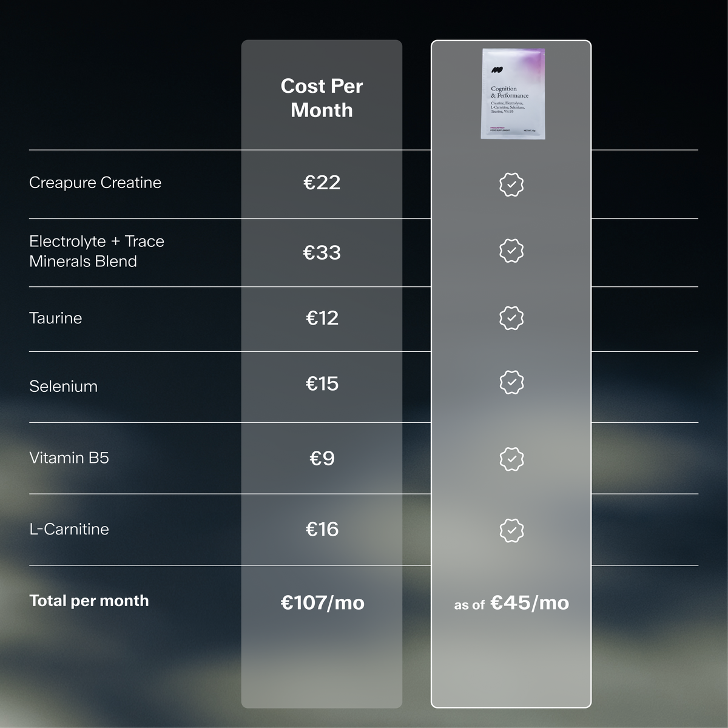Click the checkmark badge in Electrolyte row
Screen dimensions: 728x728
(x=511, y=251)
